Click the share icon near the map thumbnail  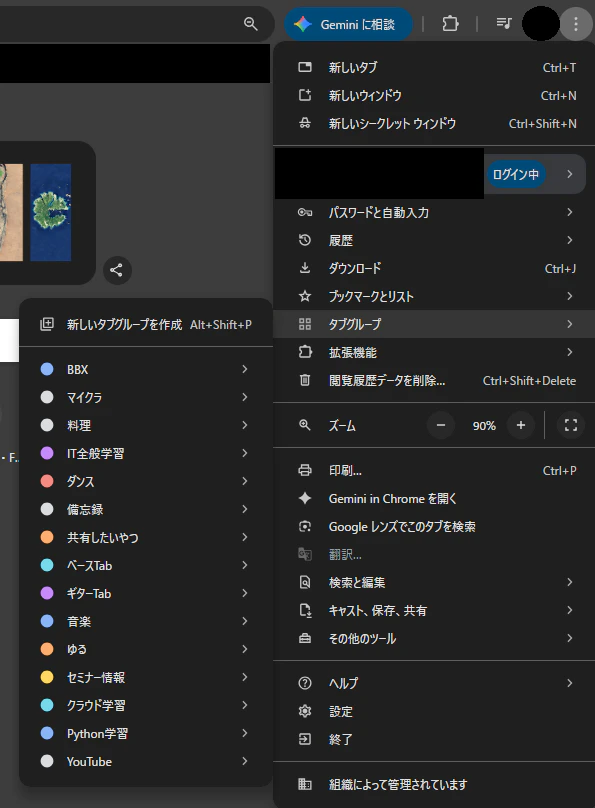click(117, 270)
